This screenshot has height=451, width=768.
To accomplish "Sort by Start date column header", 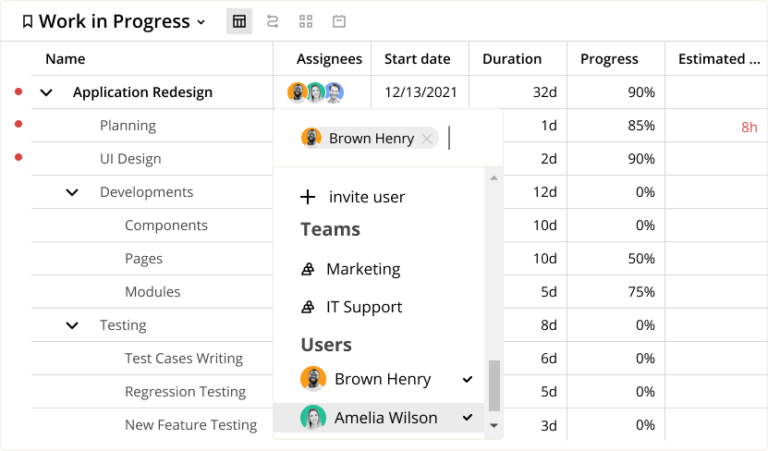I will coord(417,59).
